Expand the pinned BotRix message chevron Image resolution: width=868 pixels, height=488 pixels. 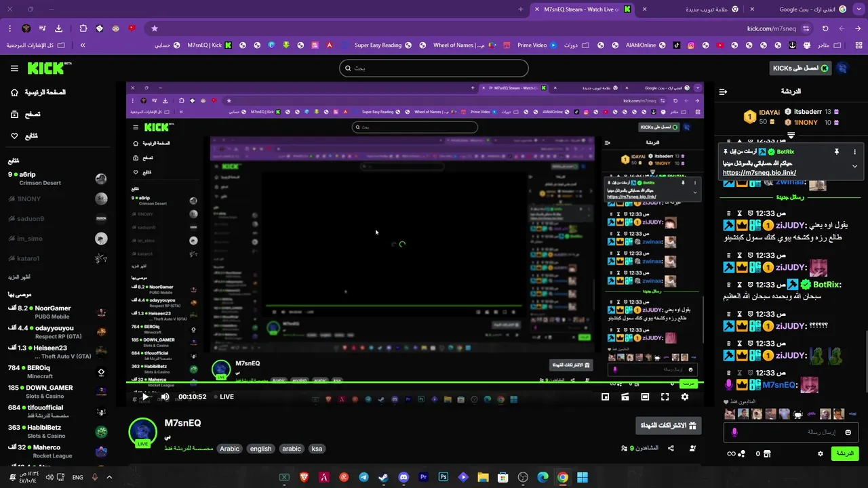854,166
